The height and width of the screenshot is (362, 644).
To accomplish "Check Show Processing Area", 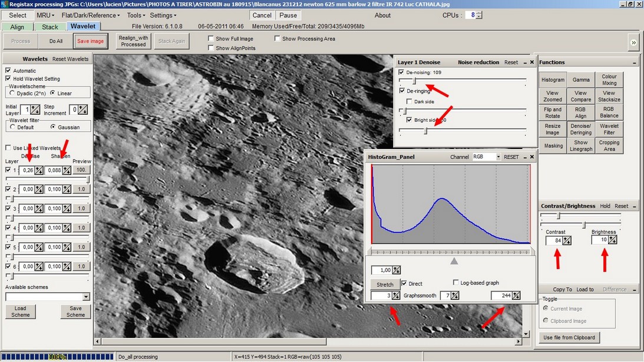I will coord(278,38).
